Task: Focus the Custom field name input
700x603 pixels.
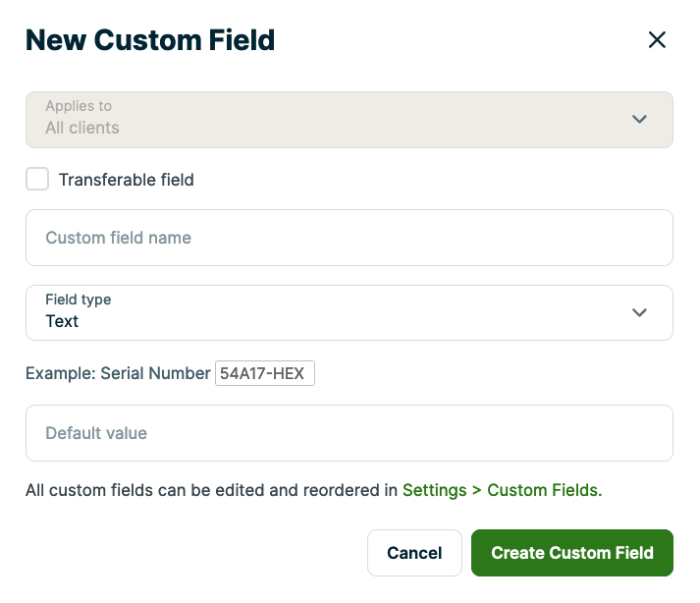Action: pyautogui.click(x=349, y=238)
